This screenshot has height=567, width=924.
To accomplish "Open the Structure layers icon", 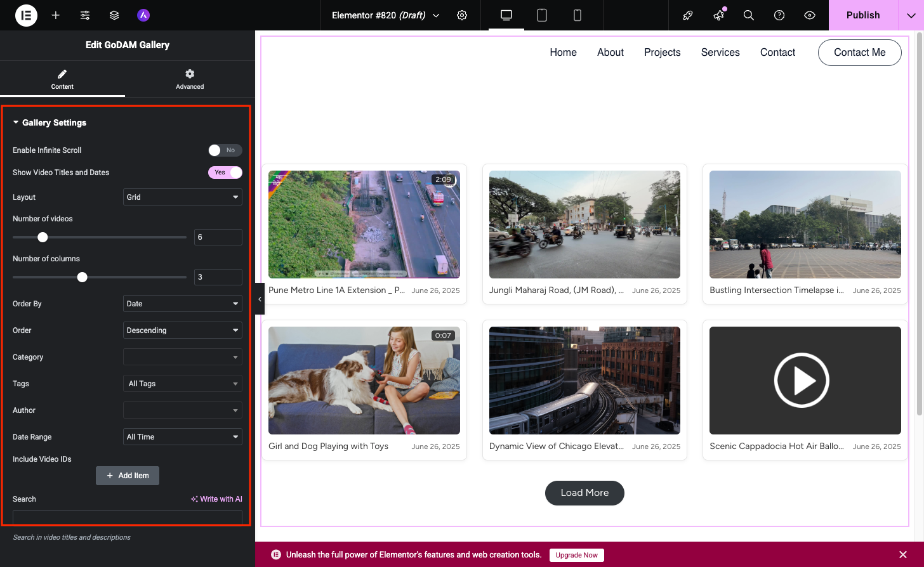I will 114,15.
